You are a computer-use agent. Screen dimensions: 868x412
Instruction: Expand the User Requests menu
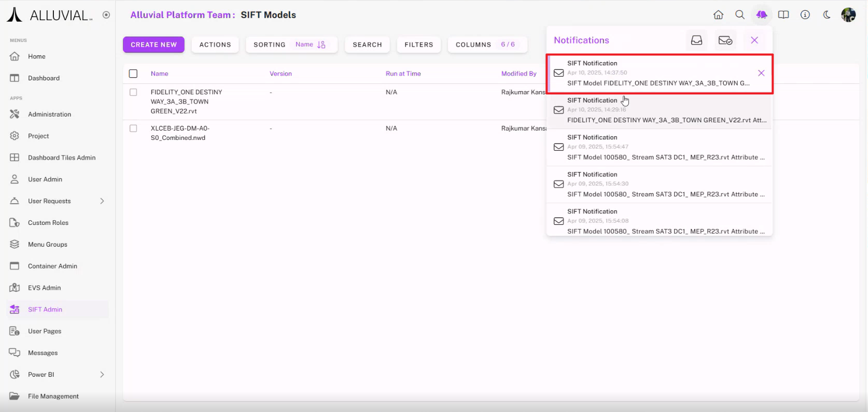coord(102,201)
